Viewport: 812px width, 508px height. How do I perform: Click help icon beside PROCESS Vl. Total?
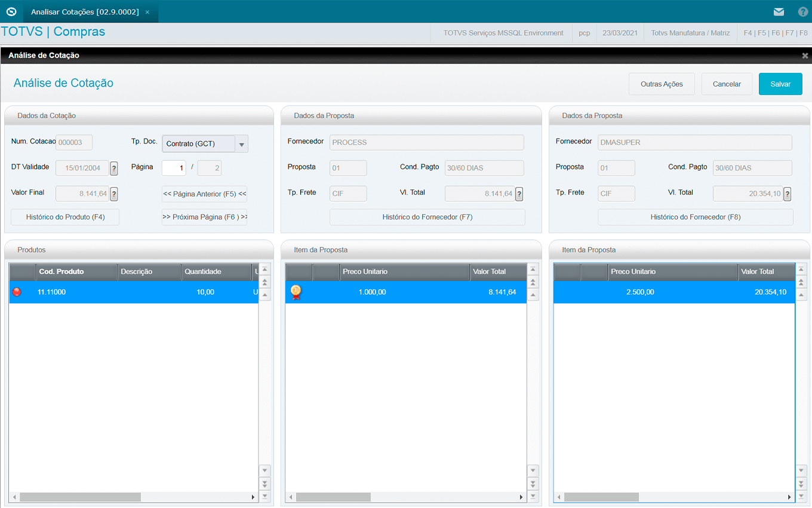pyautogui.click(x=519, y=194)
